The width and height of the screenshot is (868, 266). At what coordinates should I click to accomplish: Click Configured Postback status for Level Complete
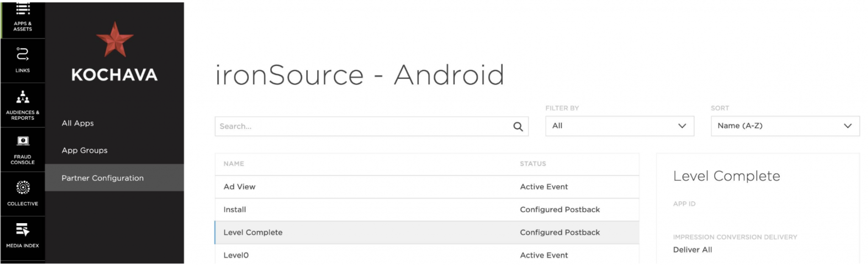(x=560, y=233)
